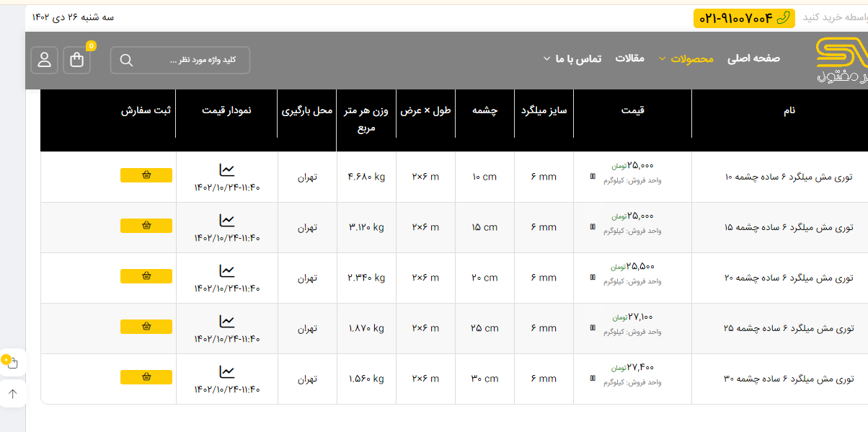868x432 pixels.
Task: Add mesh چشمه 15 to order basket
Action: click(146, 226)
